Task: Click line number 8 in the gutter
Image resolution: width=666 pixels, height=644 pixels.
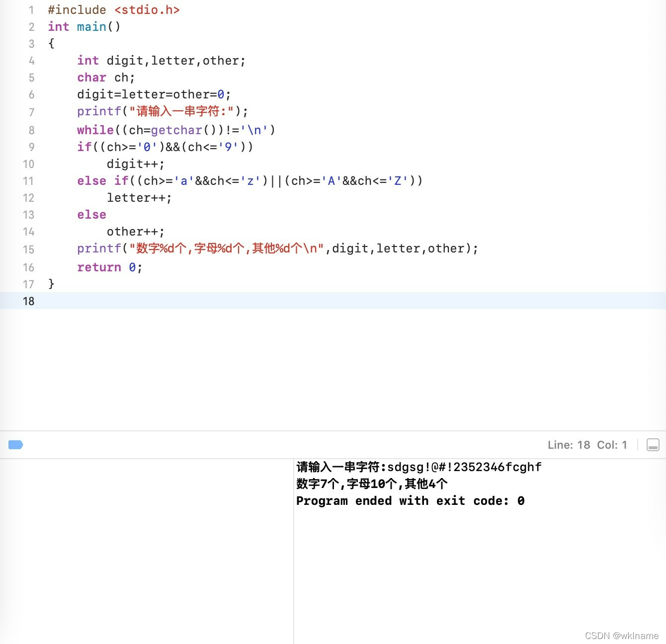Action: [31, 130]
